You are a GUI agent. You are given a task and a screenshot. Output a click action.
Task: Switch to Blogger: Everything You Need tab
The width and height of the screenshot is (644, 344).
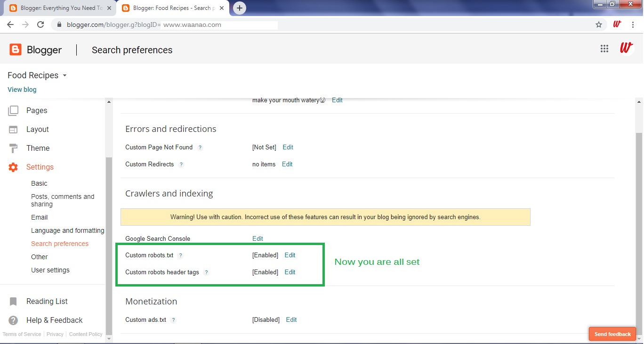point(60,8)
